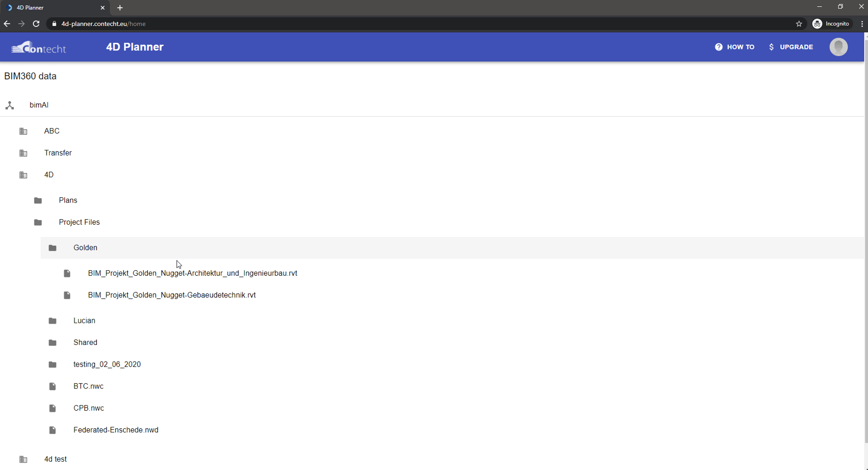Click the folder icon beside Plans
868x470 pixels.
[38, 200]
